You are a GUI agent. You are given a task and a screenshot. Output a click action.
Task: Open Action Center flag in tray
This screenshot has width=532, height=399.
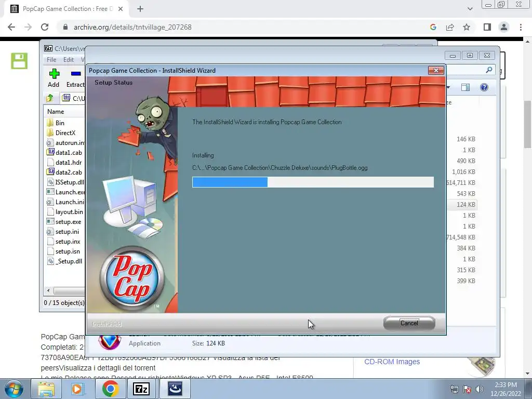(467, 389)
